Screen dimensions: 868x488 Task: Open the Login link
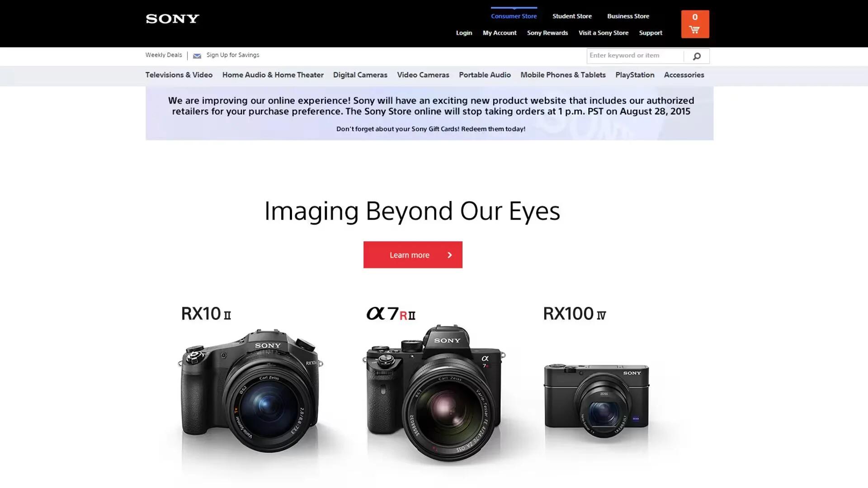[x=464, y=33]
